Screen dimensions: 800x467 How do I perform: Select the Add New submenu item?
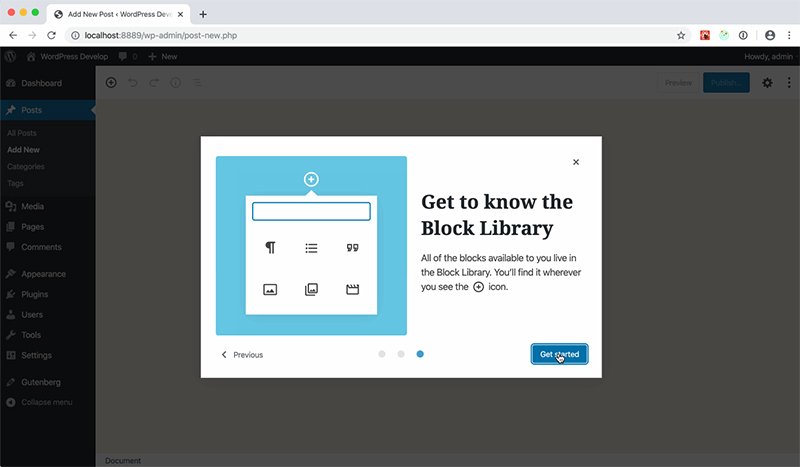point(23,150)
